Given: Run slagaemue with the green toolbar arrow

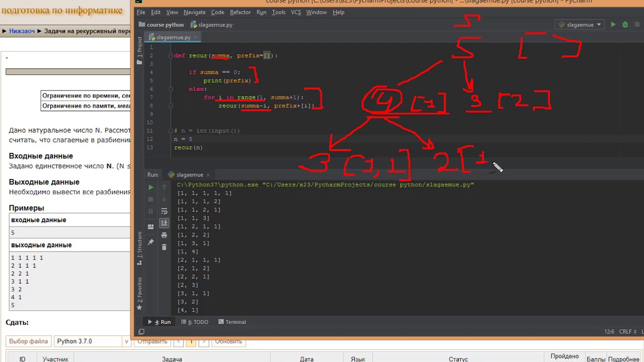Looking at the screenshot, I should pos(613,25).
